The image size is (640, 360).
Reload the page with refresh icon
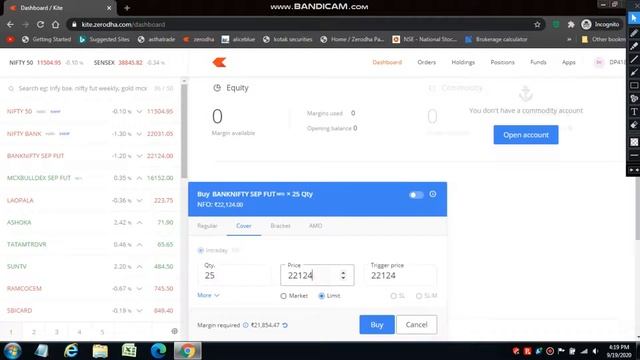click(x=40, y=24)
